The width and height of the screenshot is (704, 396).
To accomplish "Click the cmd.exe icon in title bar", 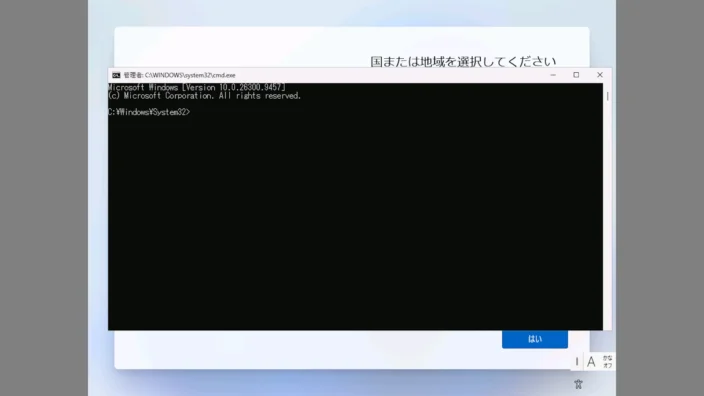I will [x=116, y=75].
